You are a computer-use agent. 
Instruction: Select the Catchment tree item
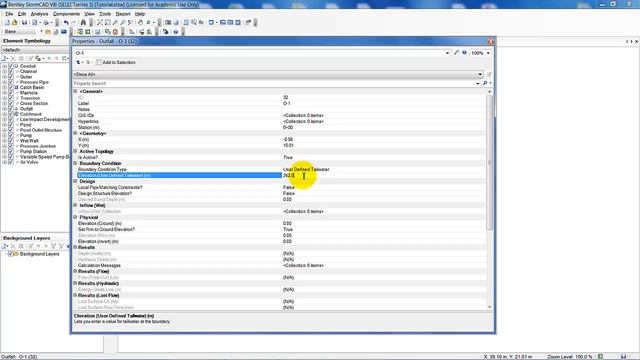31,114
